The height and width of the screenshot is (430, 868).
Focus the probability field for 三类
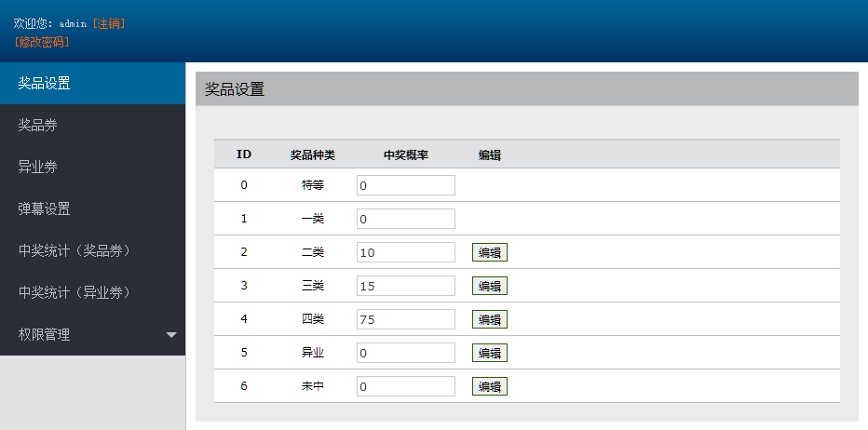click(406, 286)
